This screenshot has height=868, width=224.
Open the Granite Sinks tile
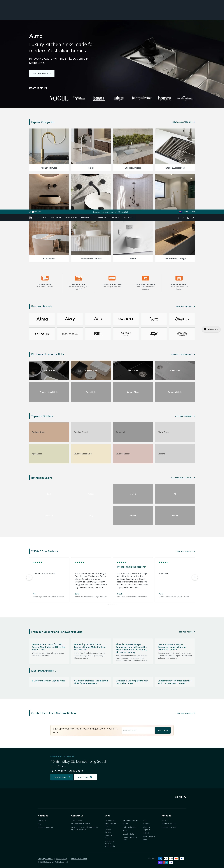point(49,370)
